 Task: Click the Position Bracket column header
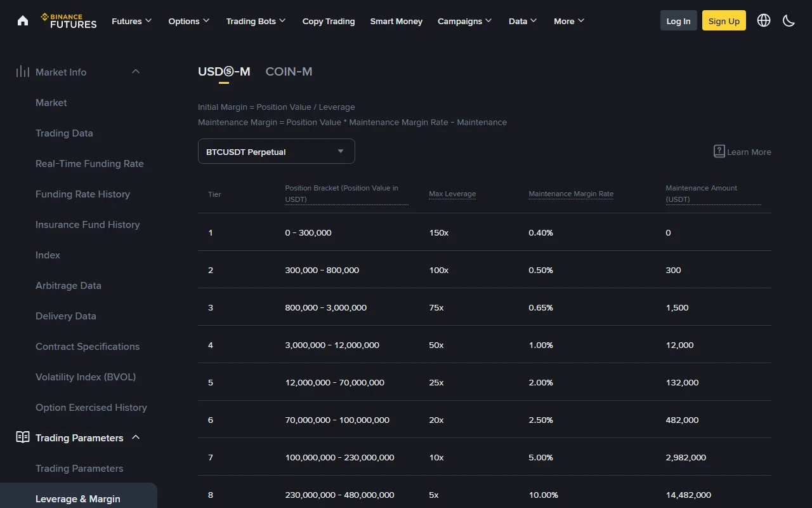(346, 194)
